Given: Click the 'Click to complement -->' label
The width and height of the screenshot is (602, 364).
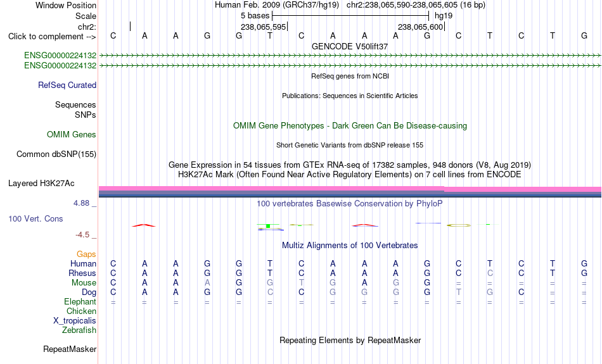Looking at the screenshot, I should pos(52,37).
